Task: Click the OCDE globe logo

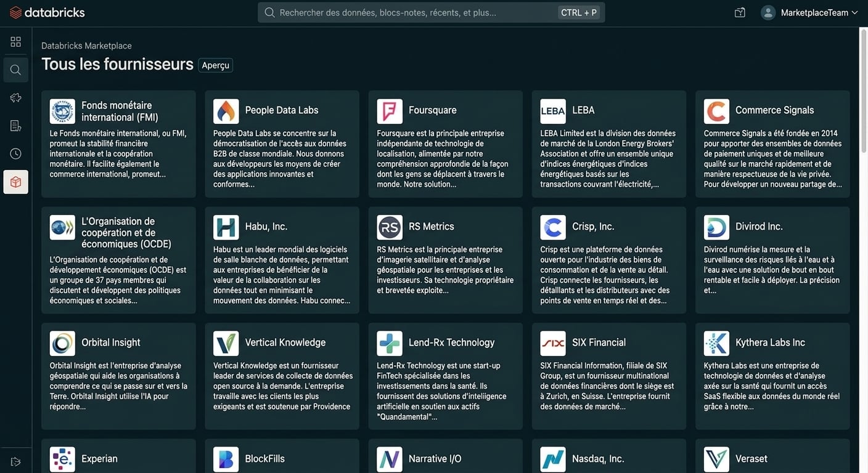Action: (62, 227)
